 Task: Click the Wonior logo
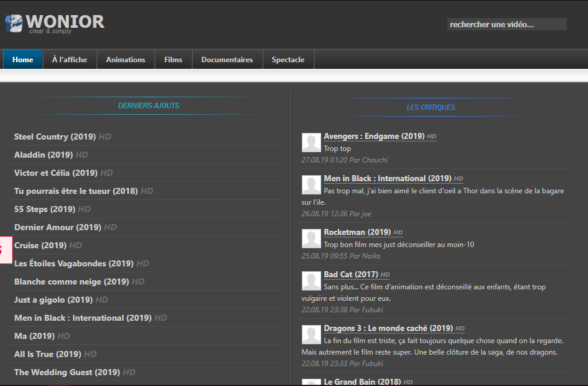pyautogui.click(x=55, y=24)
